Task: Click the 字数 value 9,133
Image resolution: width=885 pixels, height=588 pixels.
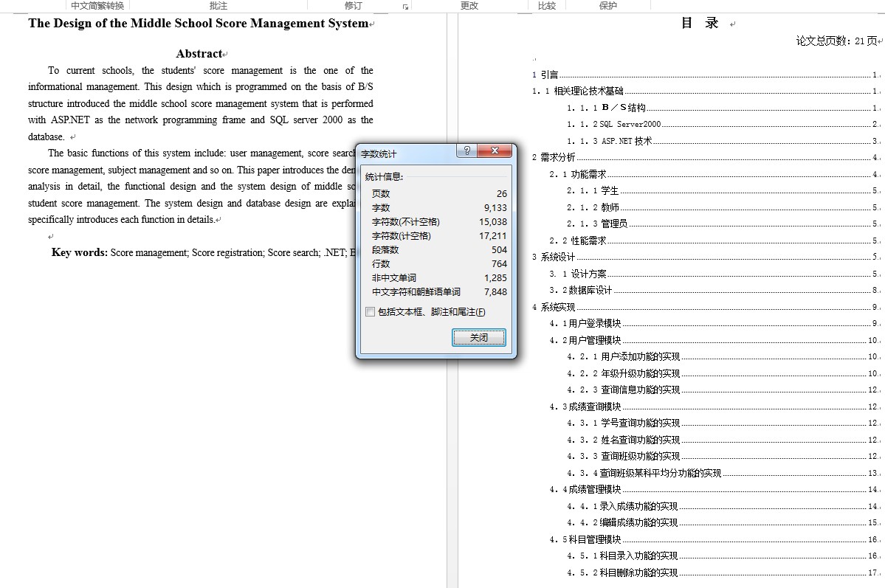Action: click(x=495, y=207)
